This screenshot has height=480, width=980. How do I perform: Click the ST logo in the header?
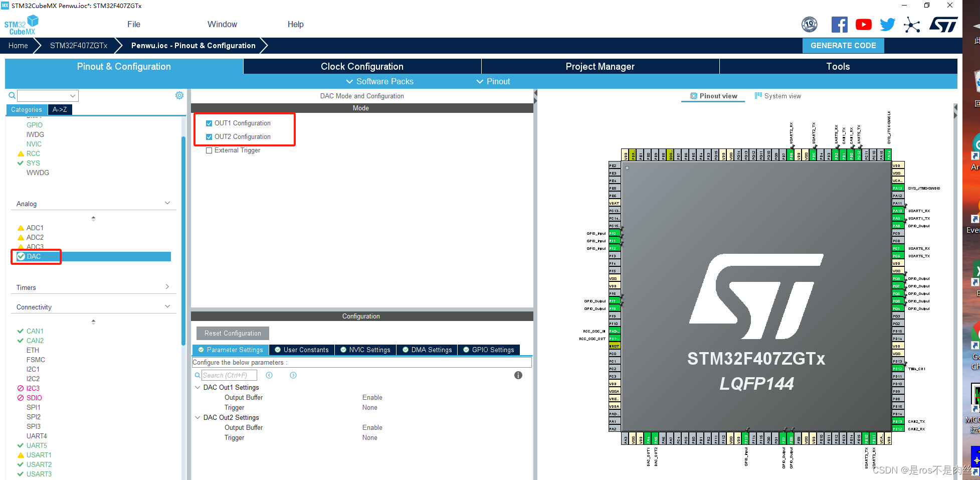point(943,25)
